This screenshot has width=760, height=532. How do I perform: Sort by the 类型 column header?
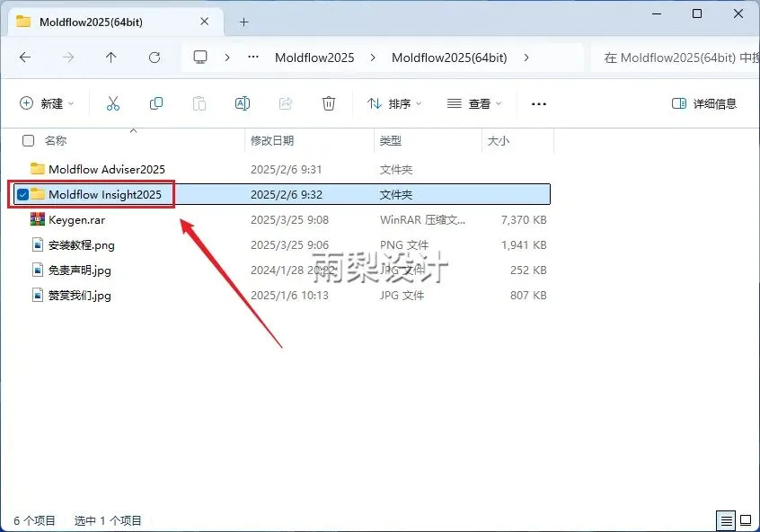click(x=390, y=140)
